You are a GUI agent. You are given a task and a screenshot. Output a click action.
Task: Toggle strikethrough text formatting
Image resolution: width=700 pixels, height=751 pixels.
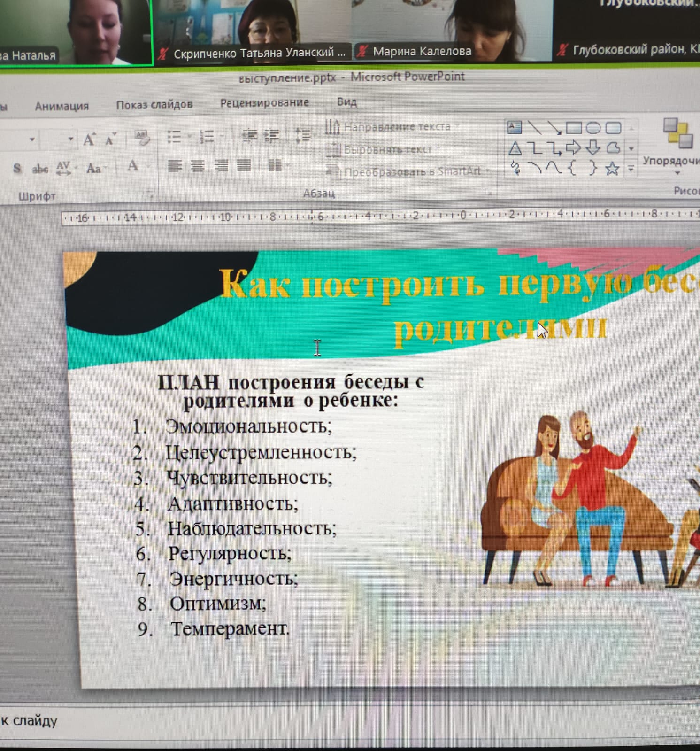[40, 168]
